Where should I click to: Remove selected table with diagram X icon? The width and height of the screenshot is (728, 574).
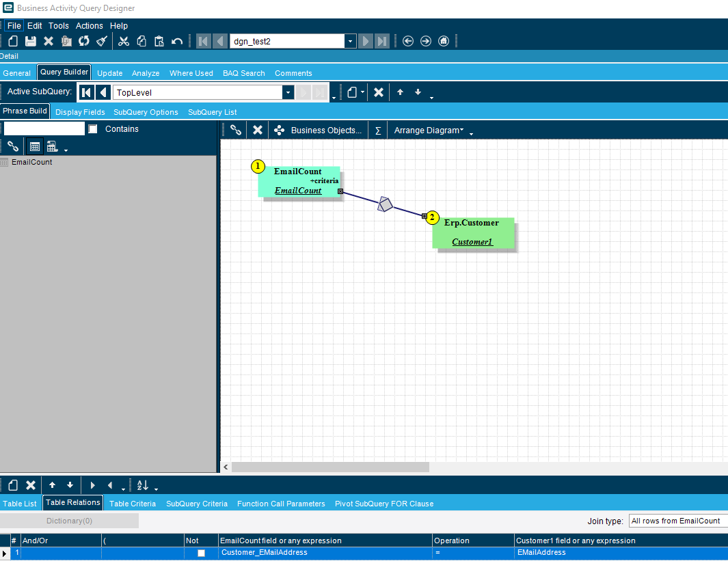(258, 131)
